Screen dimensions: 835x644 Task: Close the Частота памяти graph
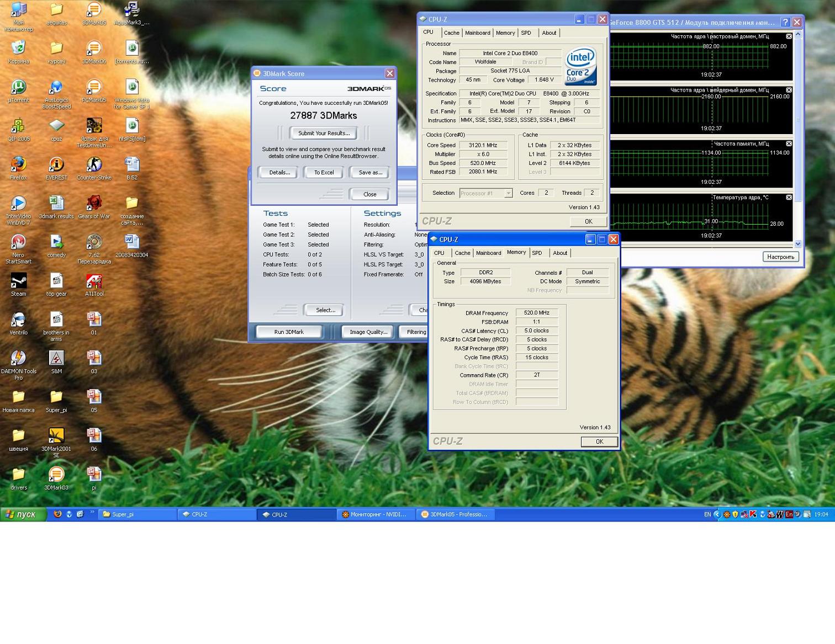tap(789, 143)
